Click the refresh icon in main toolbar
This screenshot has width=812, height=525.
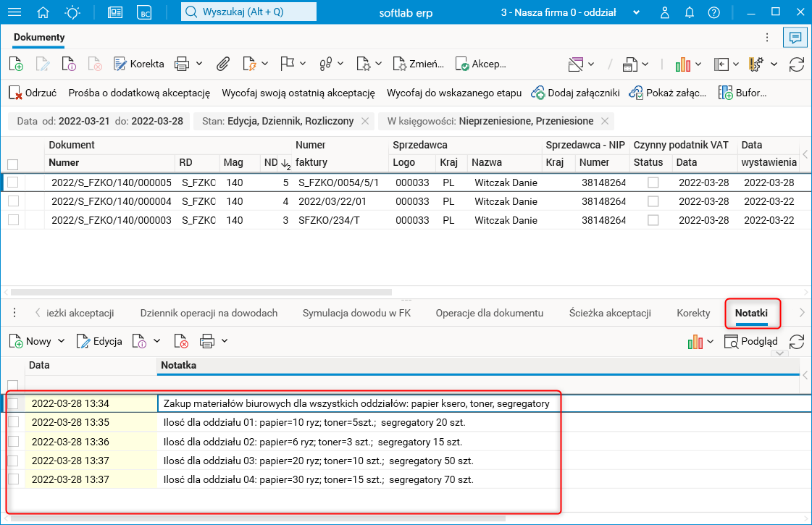797,64
